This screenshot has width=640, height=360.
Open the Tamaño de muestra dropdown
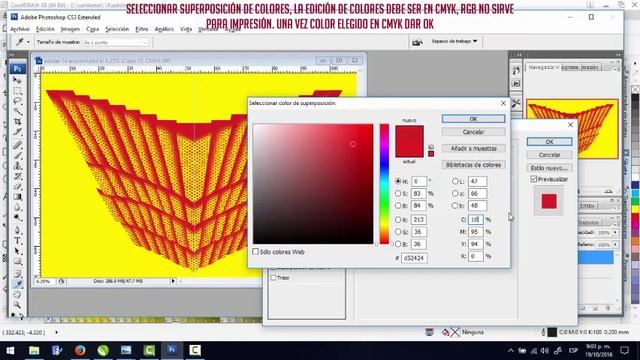click(116, 42)
